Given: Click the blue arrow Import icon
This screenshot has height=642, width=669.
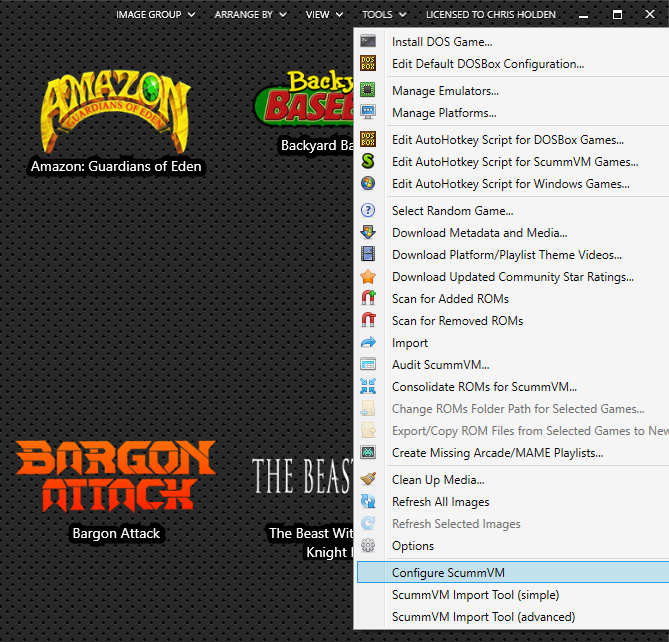Looking at the screenshot, I should pos(368,343).
